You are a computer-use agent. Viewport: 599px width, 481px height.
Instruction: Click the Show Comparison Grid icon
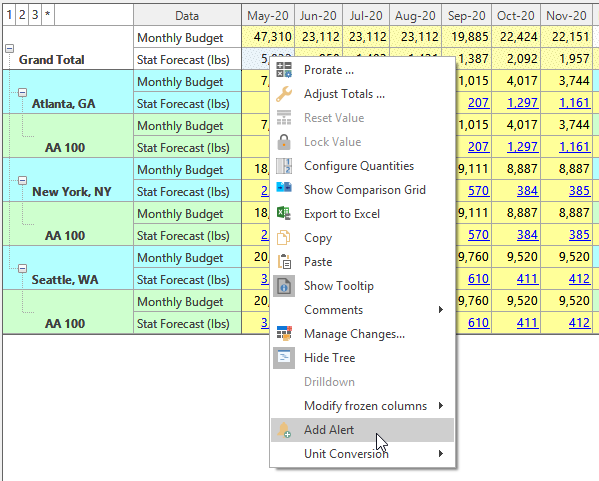pos(284,188)
